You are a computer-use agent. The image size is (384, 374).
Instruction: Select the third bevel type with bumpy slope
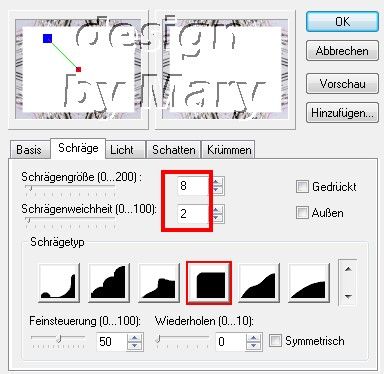[x=159, y=283]
